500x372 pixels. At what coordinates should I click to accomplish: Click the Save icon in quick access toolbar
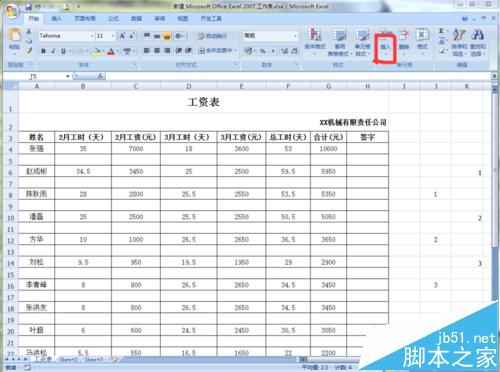(x=29, y=7)
